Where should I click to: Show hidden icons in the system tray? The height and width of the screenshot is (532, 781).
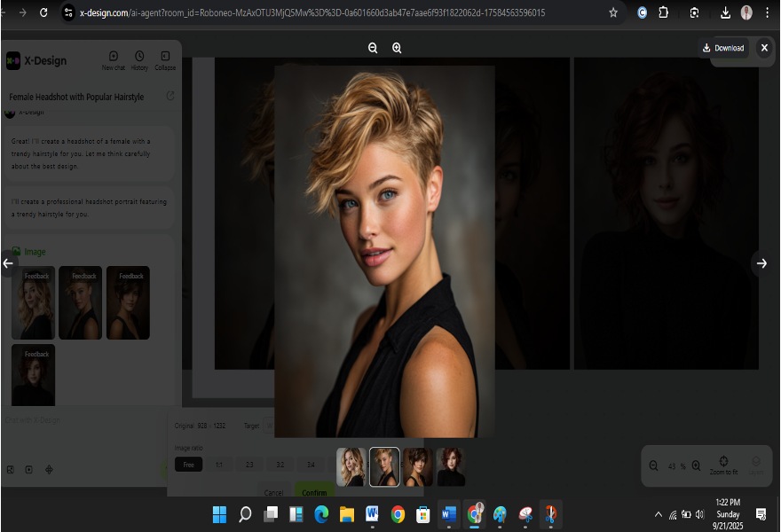658,514
